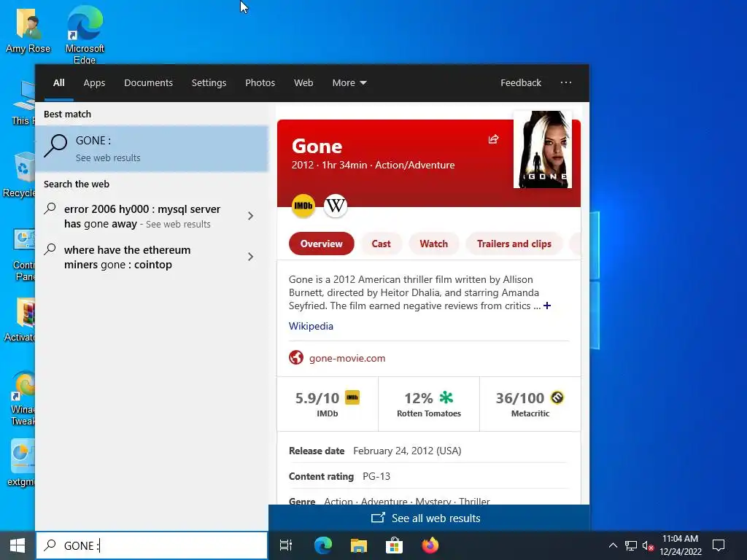Open the Trailers and clips tab
The width and height of the screenshot is (747, 560).
click(x=514, y=244)
